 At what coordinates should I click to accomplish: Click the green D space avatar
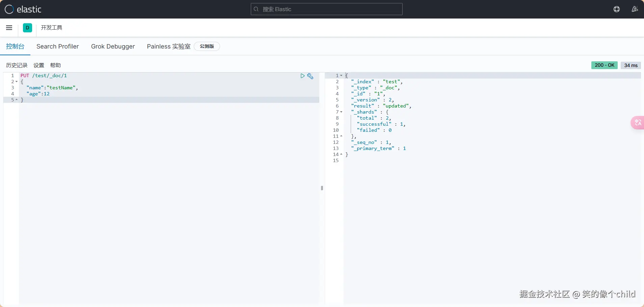27,28
